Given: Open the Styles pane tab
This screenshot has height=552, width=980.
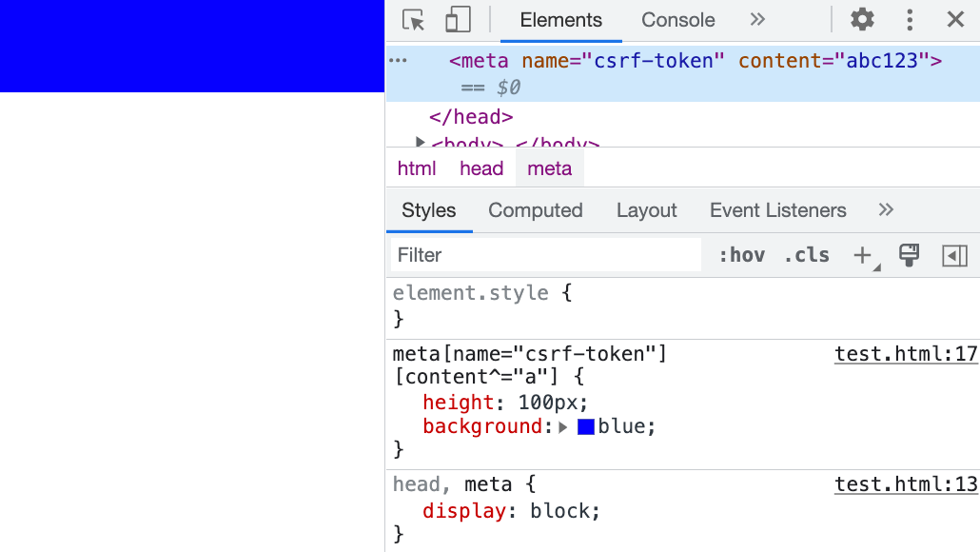Looking at the screenshot, I should click(x=429, y=210).
